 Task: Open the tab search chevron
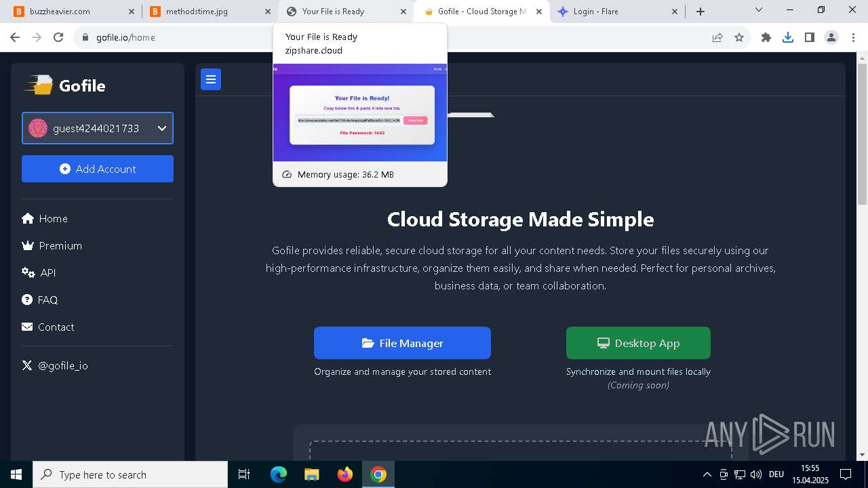(759, 10)
